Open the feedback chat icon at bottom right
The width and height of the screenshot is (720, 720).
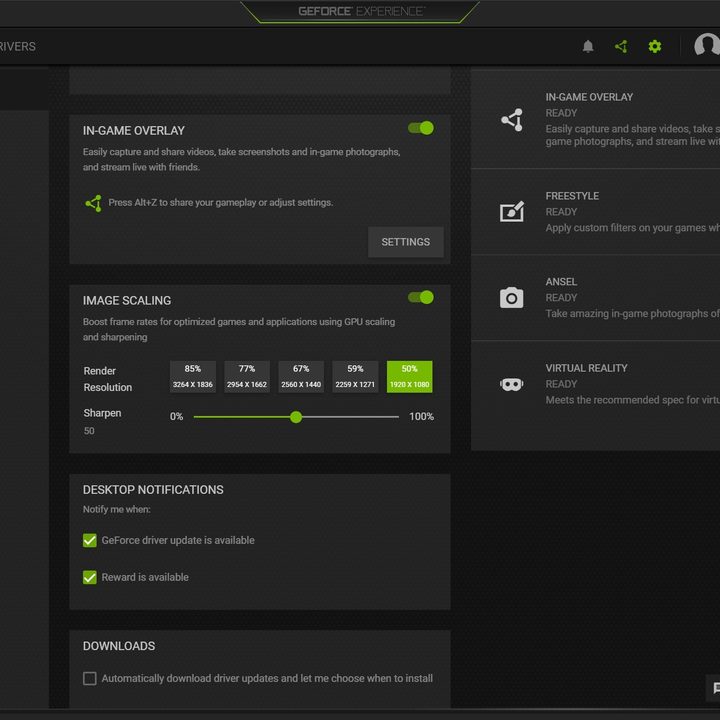(x=714, y=688)
